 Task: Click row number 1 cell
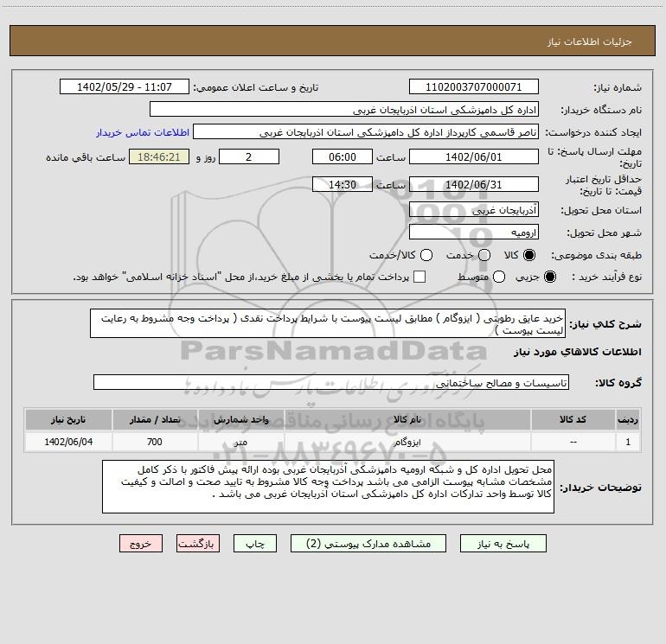[x=628, y=442]
